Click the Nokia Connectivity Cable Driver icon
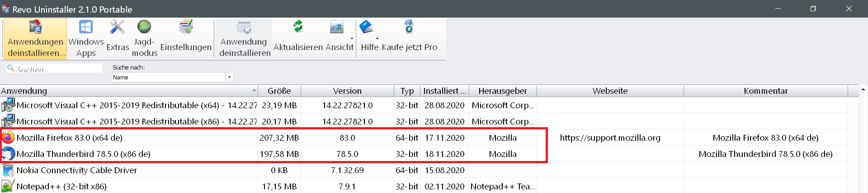Image resolution: width=868 pixels, height=193 pixels. pyautogui.click(x=8, y=170)
